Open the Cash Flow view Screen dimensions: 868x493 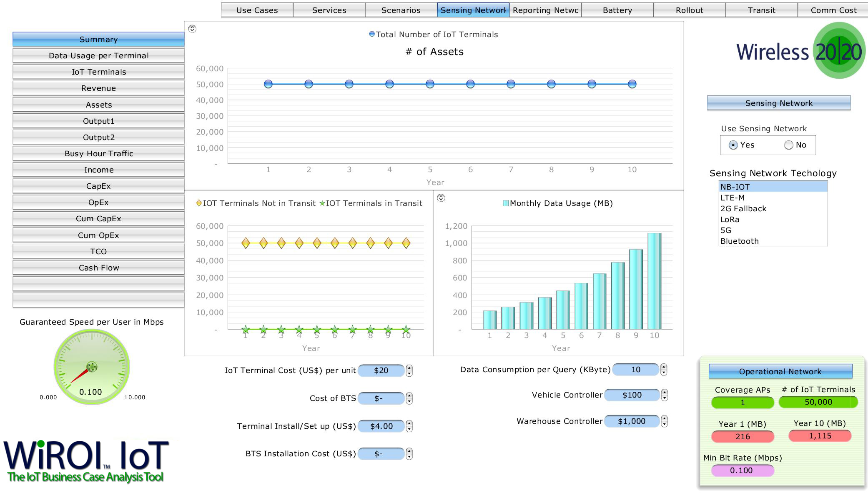[x=98, y=268]
